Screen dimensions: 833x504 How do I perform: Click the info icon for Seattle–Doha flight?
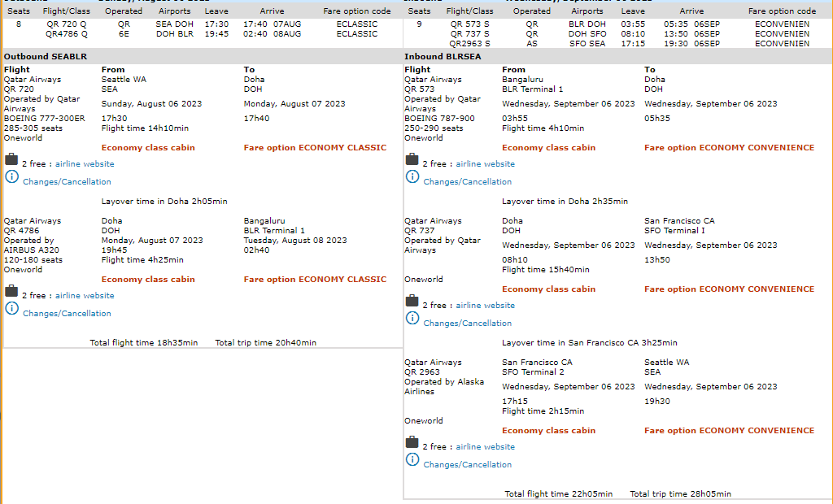coord(11,177)
